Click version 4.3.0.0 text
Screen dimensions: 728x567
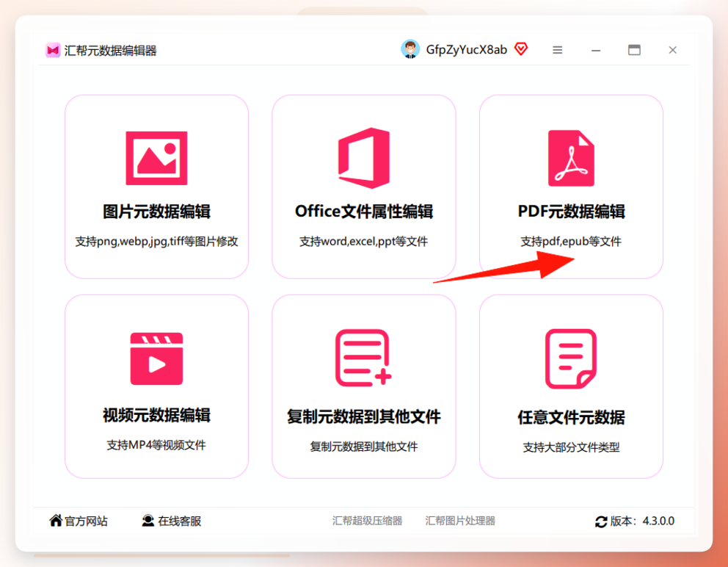point(658,521)
